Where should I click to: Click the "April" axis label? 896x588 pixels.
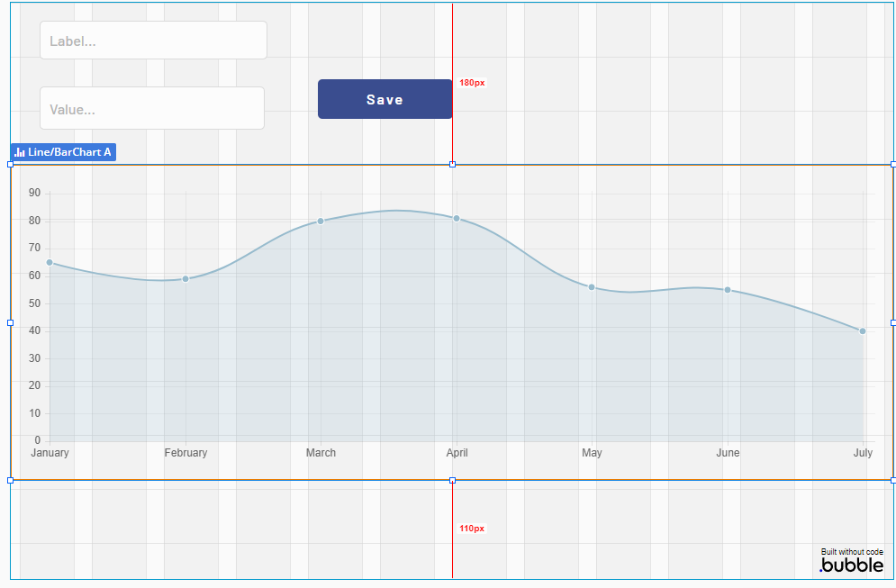pos(457,453)
